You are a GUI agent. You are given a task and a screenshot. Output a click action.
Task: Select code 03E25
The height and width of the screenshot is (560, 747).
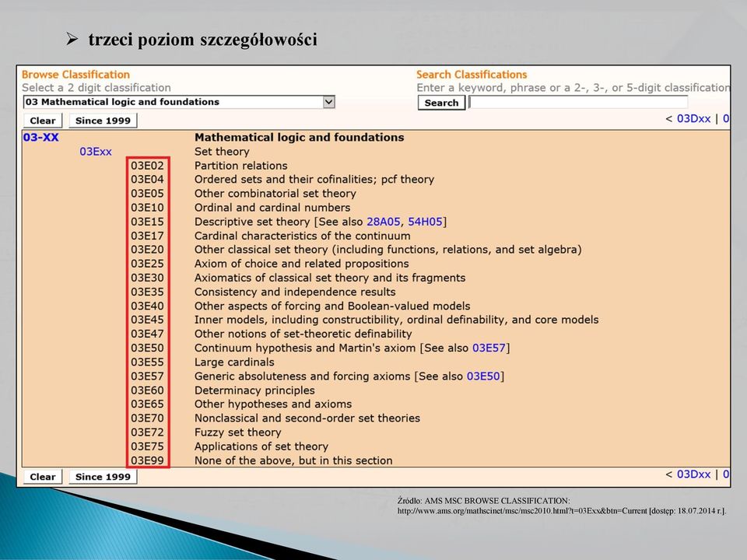coord(147,264)
